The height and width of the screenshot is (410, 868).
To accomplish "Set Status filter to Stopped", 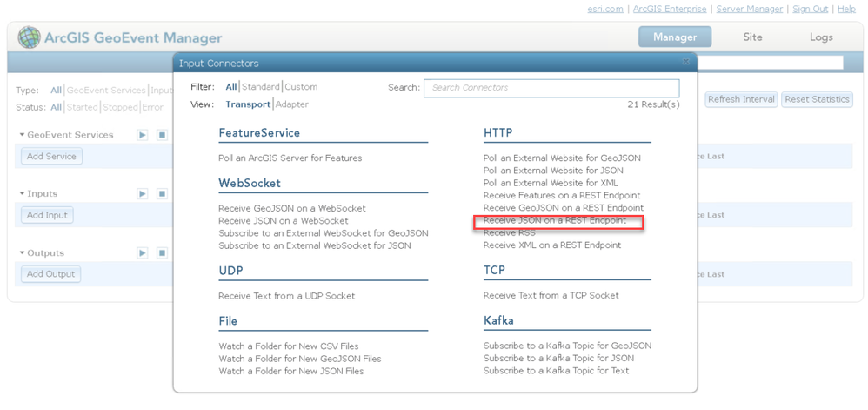I will [120, 107].
